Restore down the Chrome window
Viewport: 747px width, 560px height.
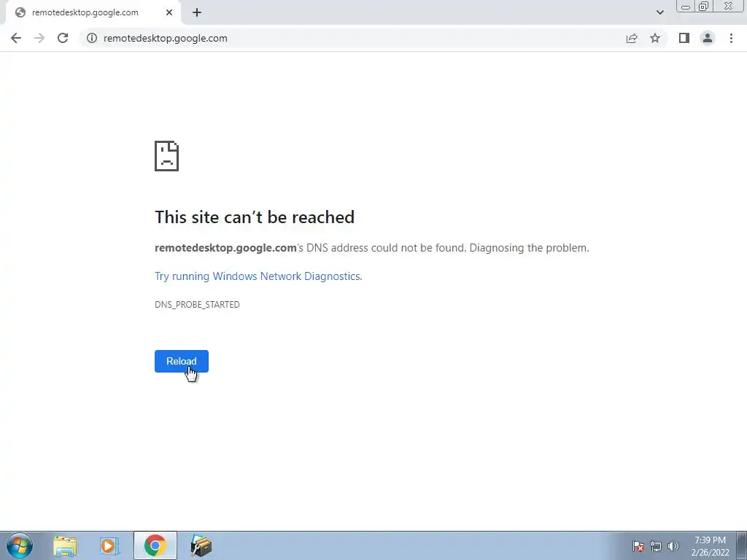704,6
